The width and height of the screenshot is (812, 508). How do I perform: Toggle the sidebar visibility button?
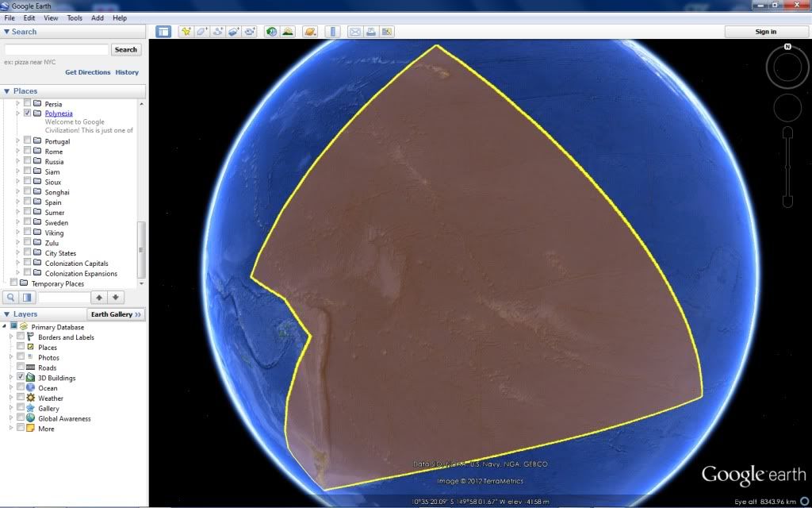click(163, 32)
